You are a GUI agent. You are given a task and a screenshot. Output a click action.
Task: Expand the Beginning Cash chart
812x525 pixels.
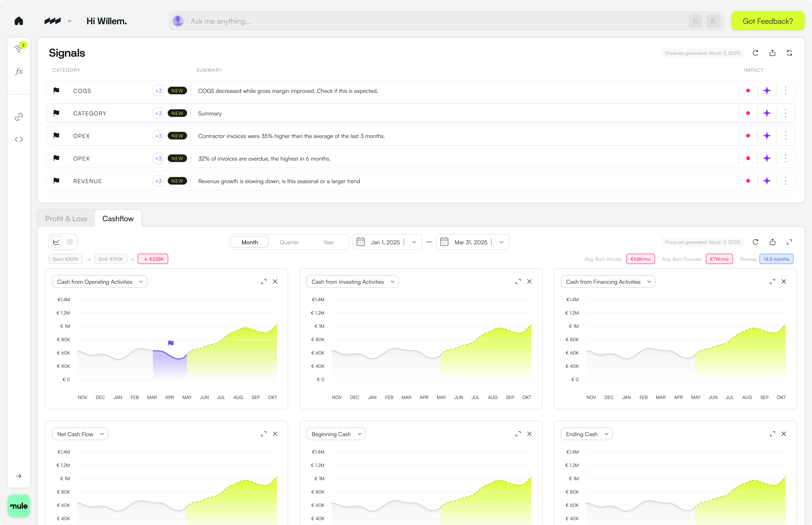518,434
